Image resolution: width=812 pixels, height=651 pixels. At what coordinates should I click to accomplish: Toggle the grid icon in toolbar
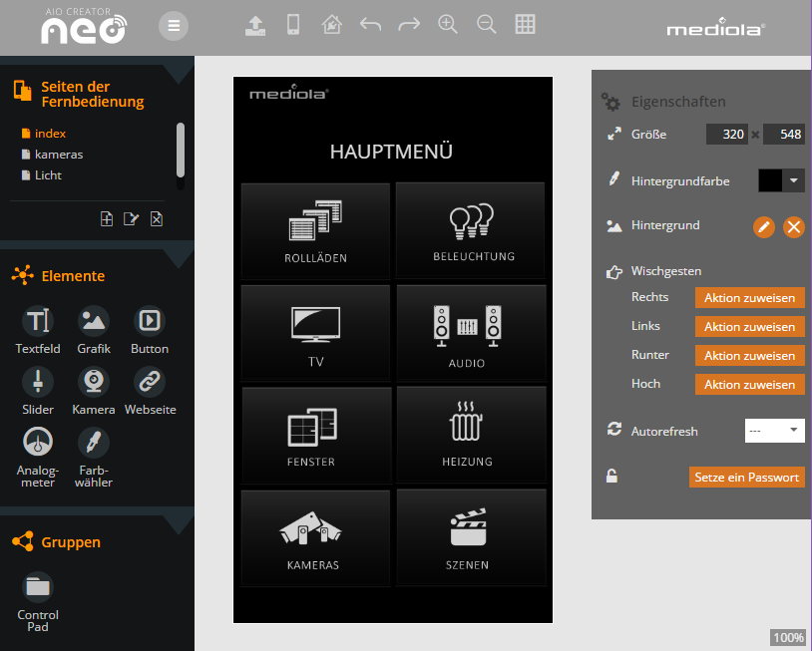pos(525,25)
